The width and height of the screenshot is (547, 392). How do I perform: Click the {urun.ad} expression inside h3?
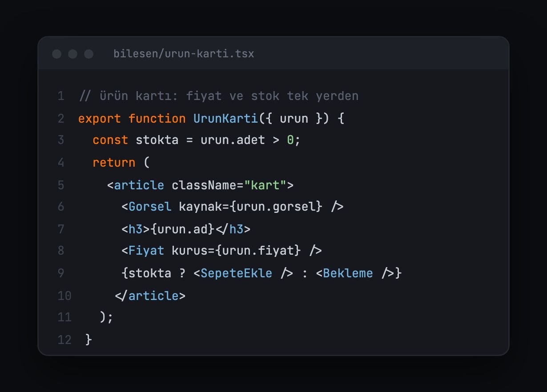pyautogui.click(x=182, y=229)
